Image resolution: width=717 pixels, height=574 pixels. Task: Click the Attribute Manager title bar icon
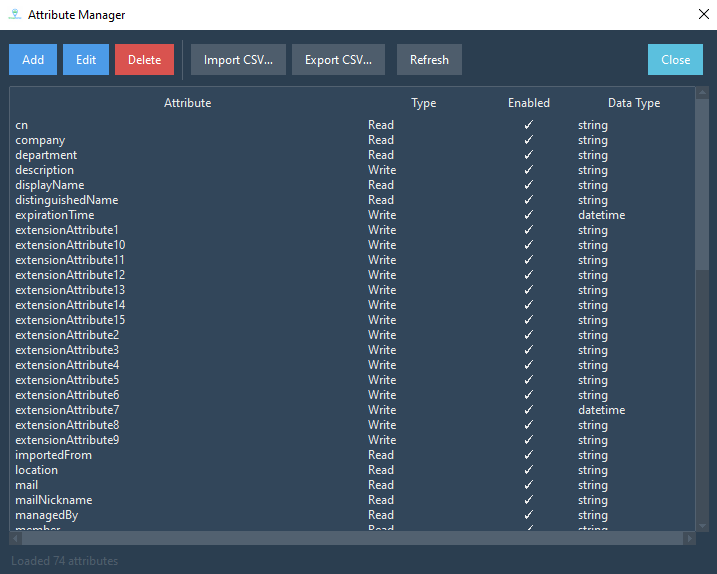[x=14, y=15]
